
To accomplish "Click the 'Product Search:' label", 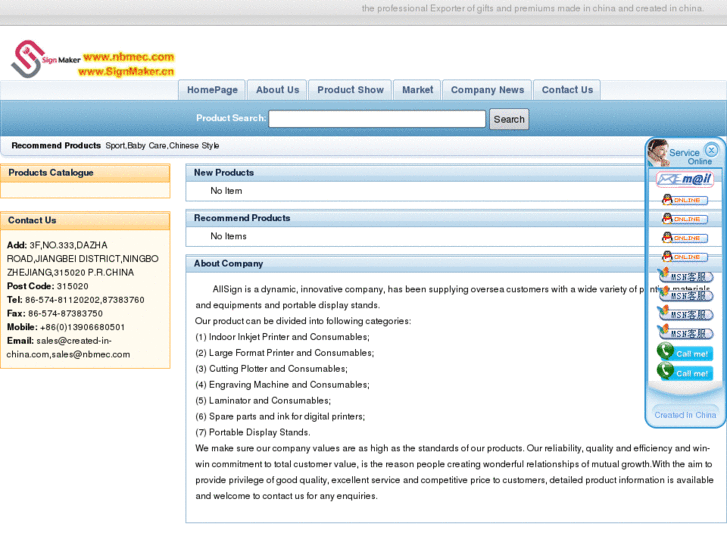I will click(231, 118).
